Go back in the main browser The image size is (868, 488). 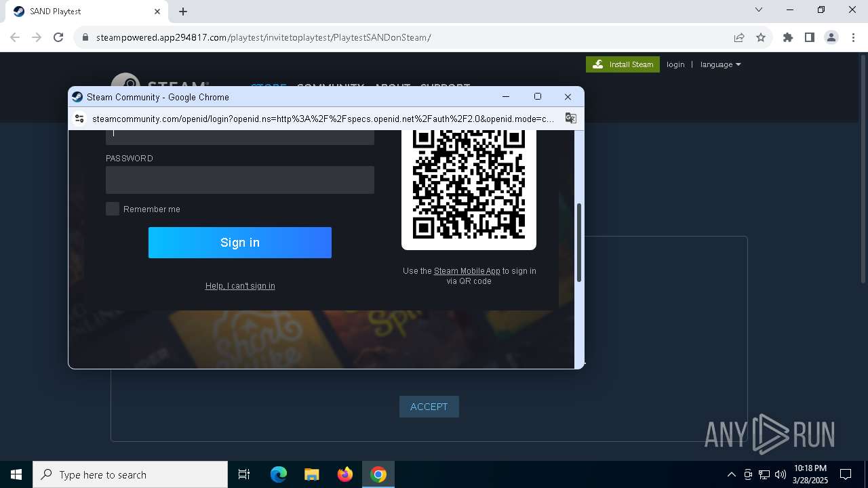point(15,37)
